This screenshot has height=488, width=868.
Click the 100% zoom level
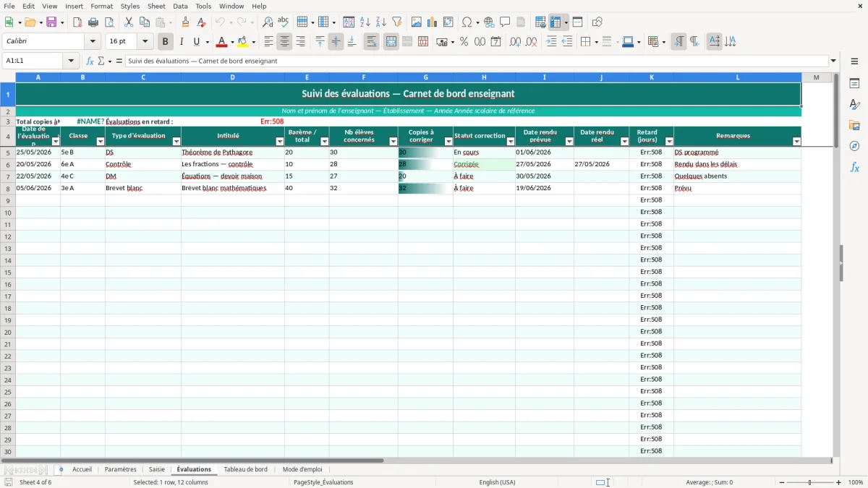[856, 482]
